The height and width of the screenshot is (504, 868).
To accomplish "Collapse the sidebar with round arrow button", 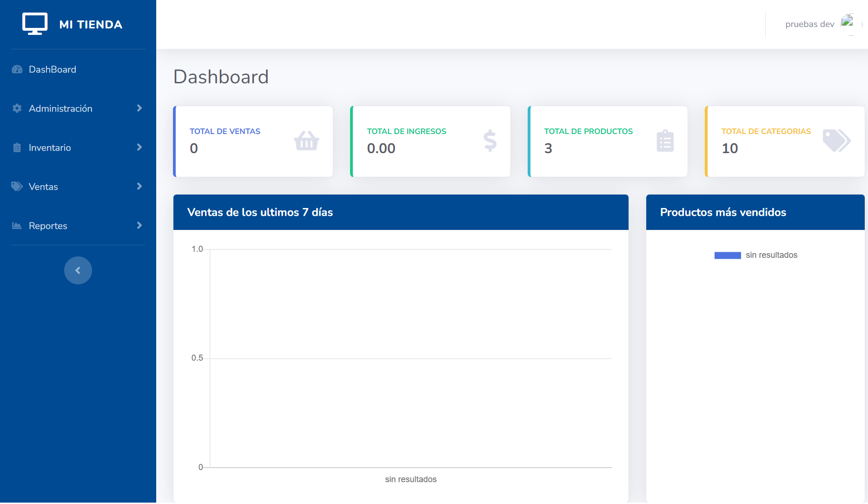I will pyautogui.click(x=78, y=270).
